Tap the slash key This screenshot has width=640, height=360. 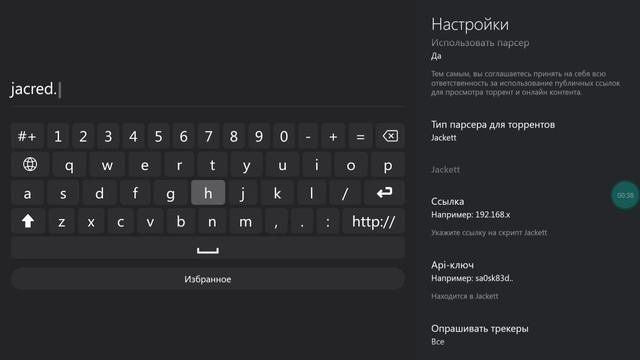[345, 193]
